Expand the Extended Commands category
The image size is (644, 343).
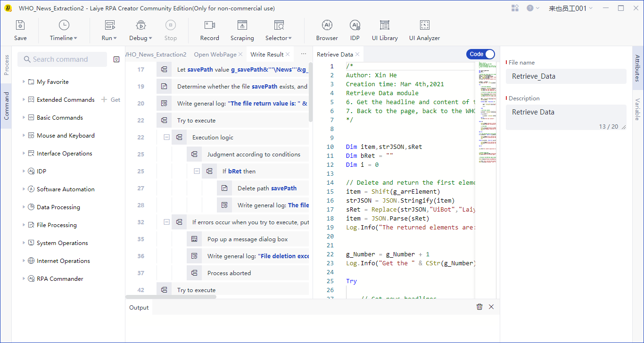point(24,99)
